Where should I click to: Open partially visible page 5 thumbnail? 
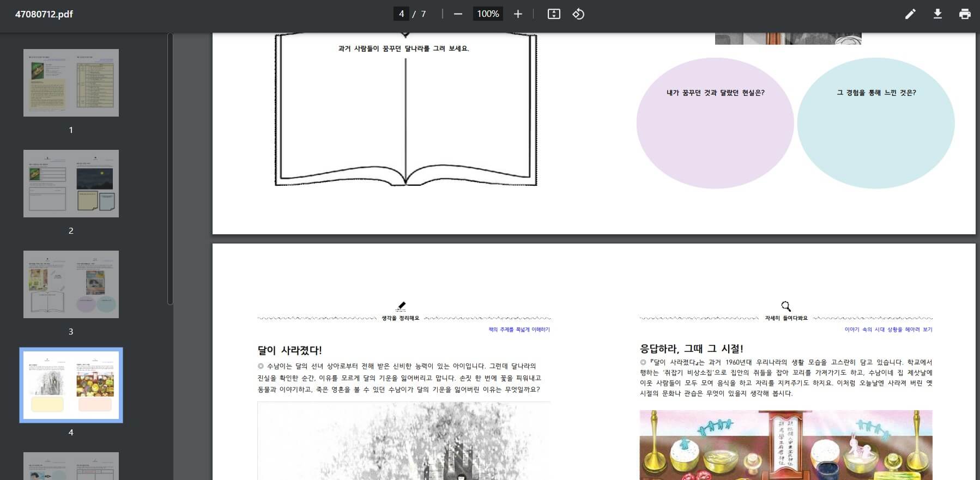pos(71,466)
